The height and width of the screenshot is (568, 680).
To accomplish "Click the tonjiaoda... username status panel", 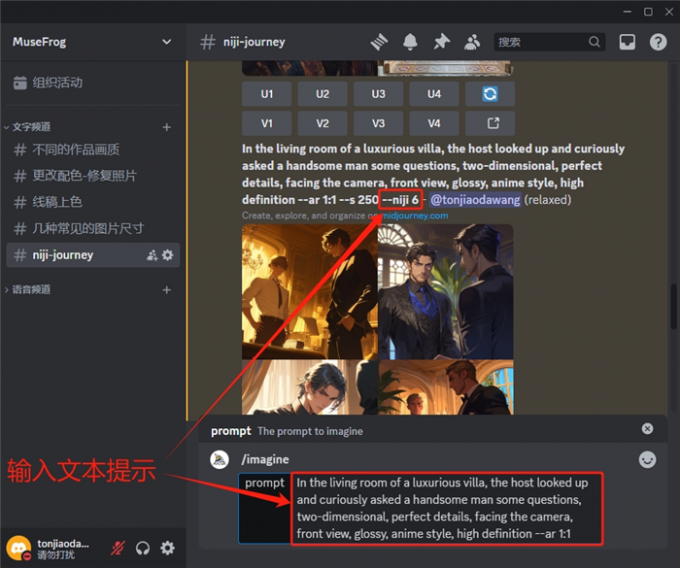I will [62, 548].
